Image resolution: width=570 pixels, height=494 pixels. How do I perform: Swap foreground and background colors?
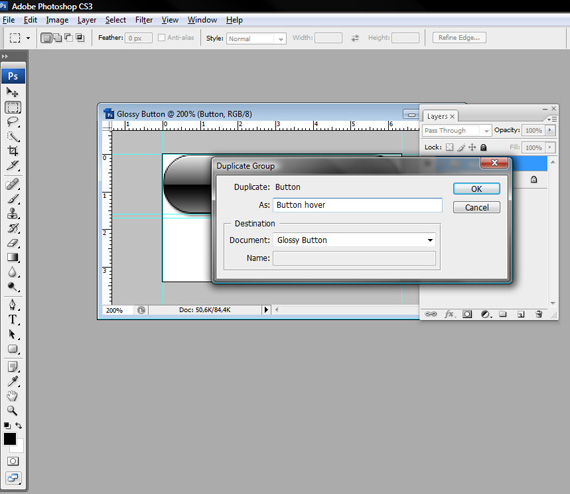[19, 426]
